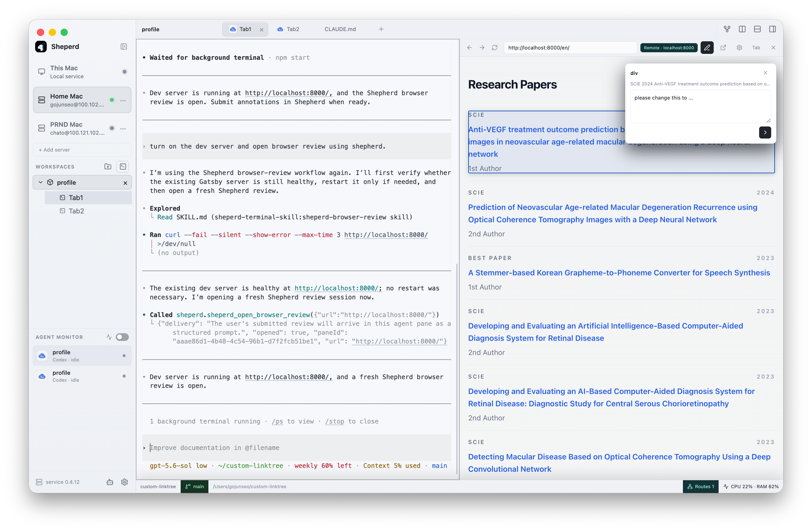Select This Mac local service
The height and width of the screenshot is (531, 812).
pyautogui.click(x=82, y=72)
